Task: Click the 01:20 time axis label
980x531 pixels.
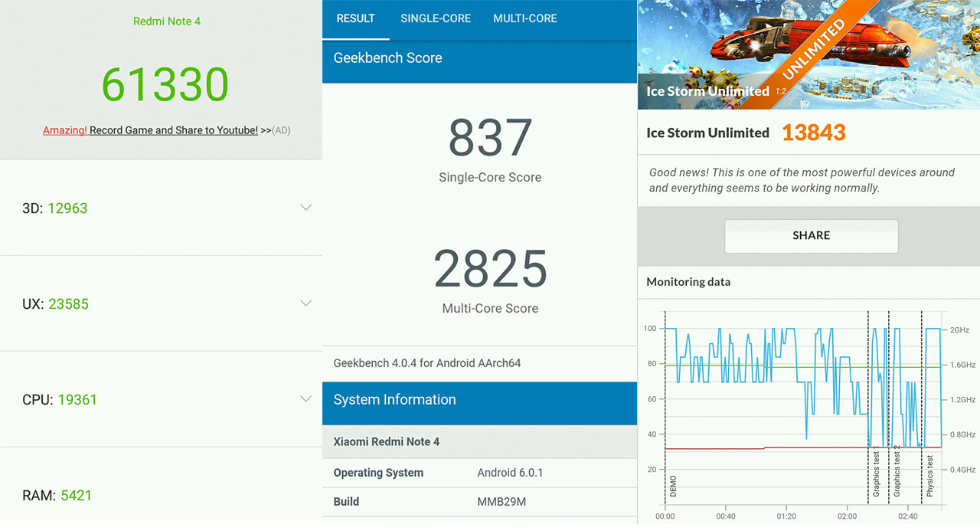Action: (x=786, y=516)
